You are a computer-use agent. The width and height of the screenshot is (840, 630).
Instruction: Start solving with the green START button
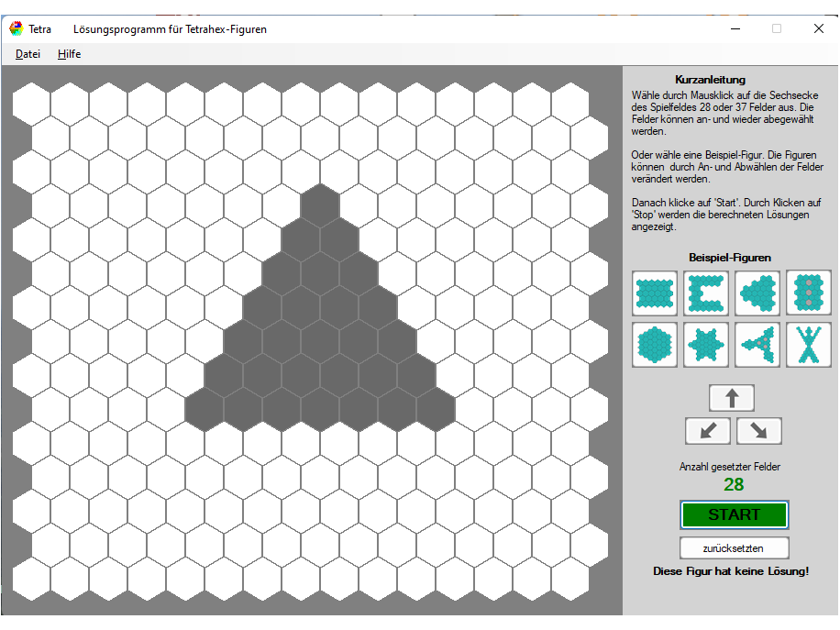click(x=734, y=514)
